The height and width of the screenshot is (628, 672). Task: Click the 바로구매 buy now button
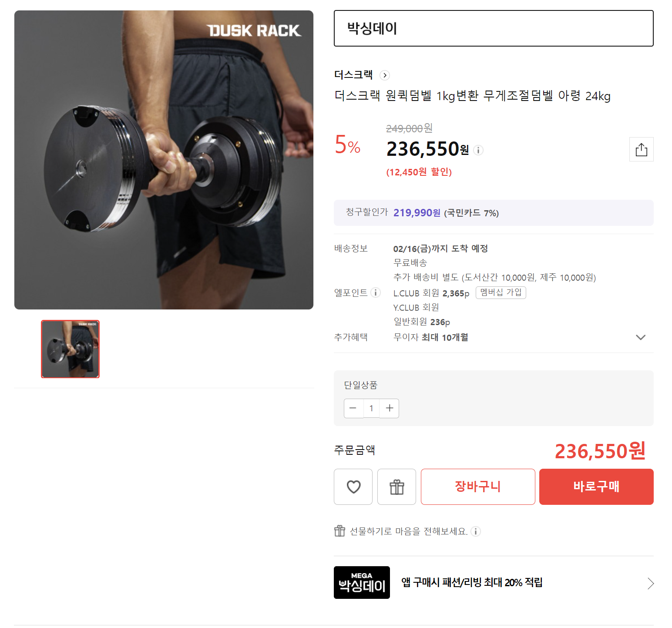596,487
